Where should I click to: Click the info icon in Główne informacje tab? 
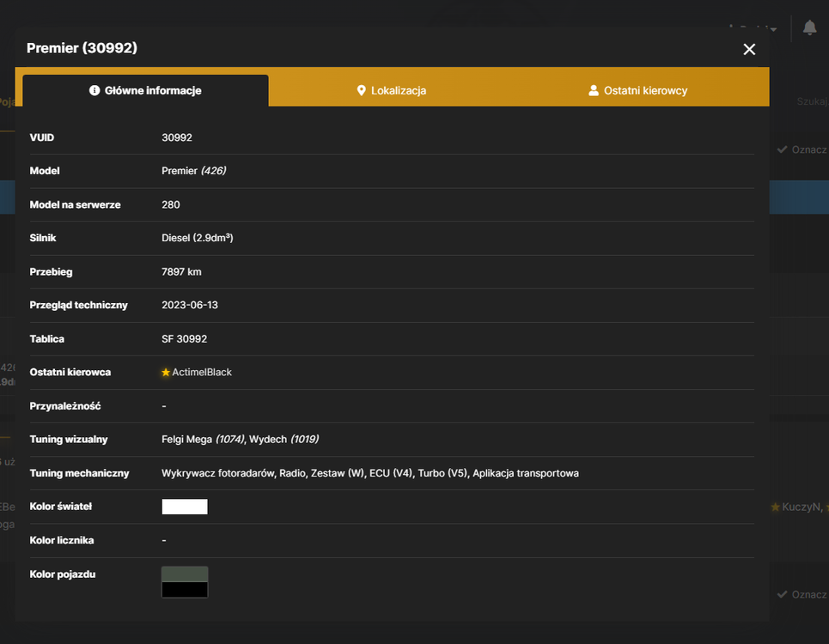(x=94, y=90)
